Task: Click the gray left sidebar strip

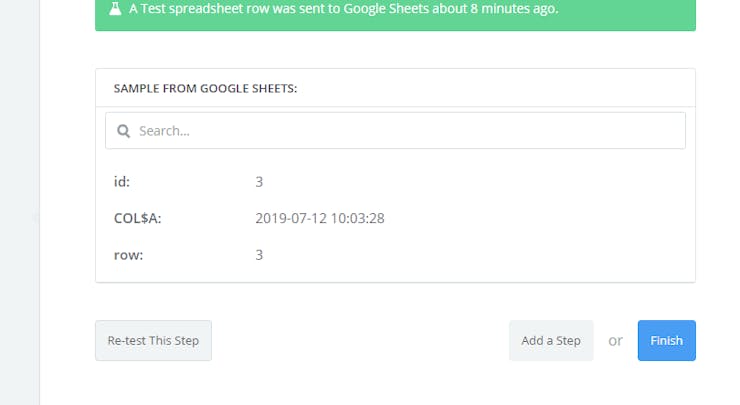Action: click(19, 202)
